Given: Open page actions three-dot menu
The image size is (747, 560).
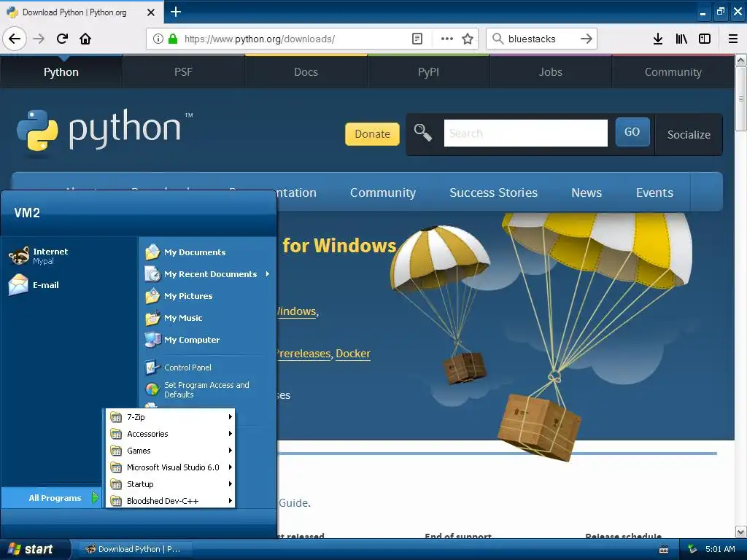Looking at the screenshot, I should tap(447, 39).
